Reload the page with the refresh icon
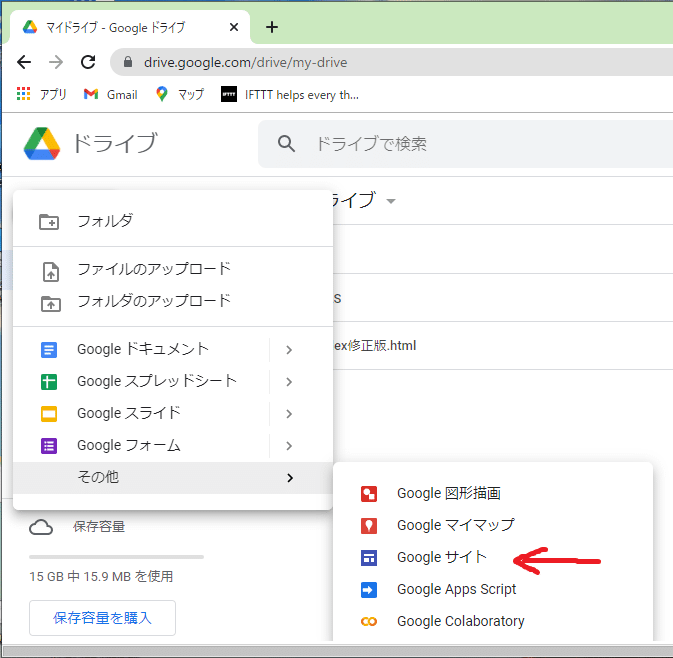Screen dimensions: 673x658 (88, 62)
